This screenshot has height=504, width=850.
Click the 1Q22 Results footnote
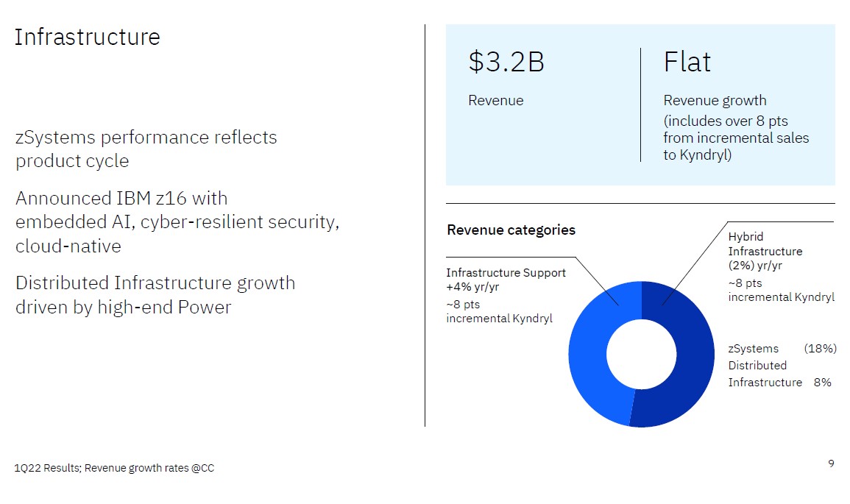[x=115, y=468]
